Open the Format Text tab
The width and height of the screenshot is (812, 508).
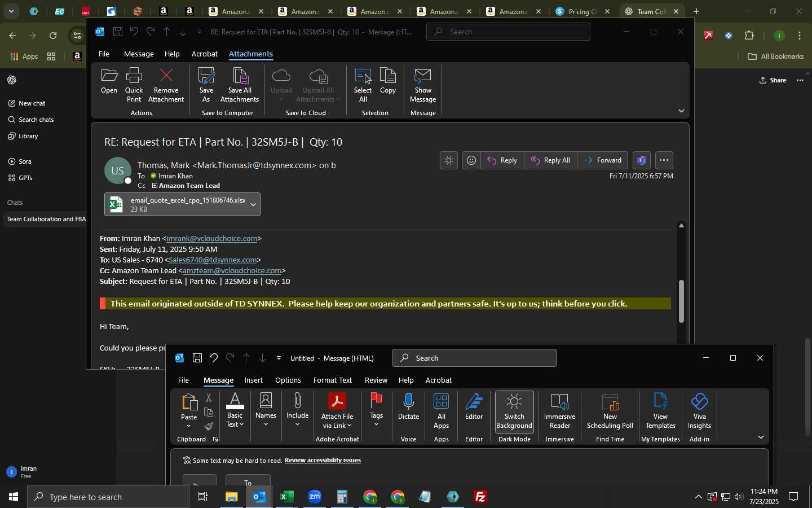pyautogui.click(x=333, y=380)
